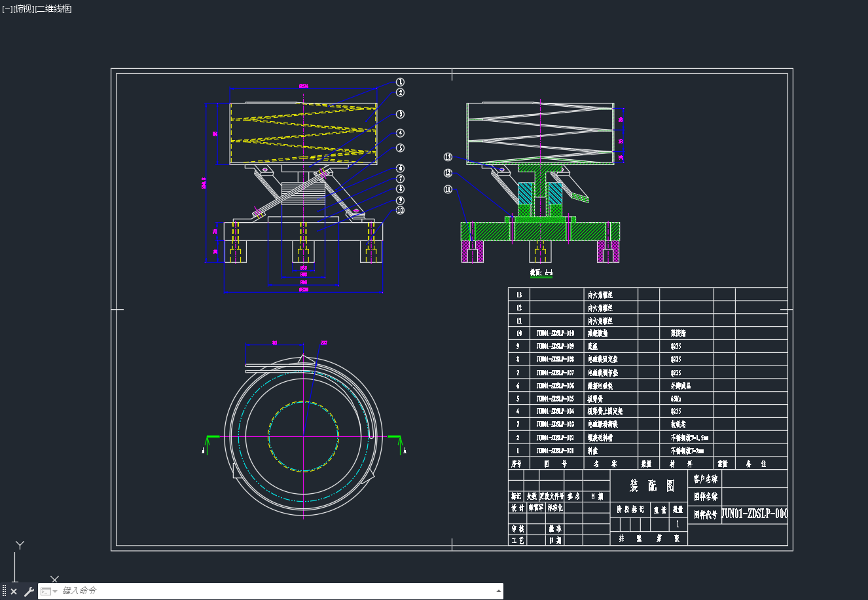Grab the command line grip handle

tap(4, 591)
